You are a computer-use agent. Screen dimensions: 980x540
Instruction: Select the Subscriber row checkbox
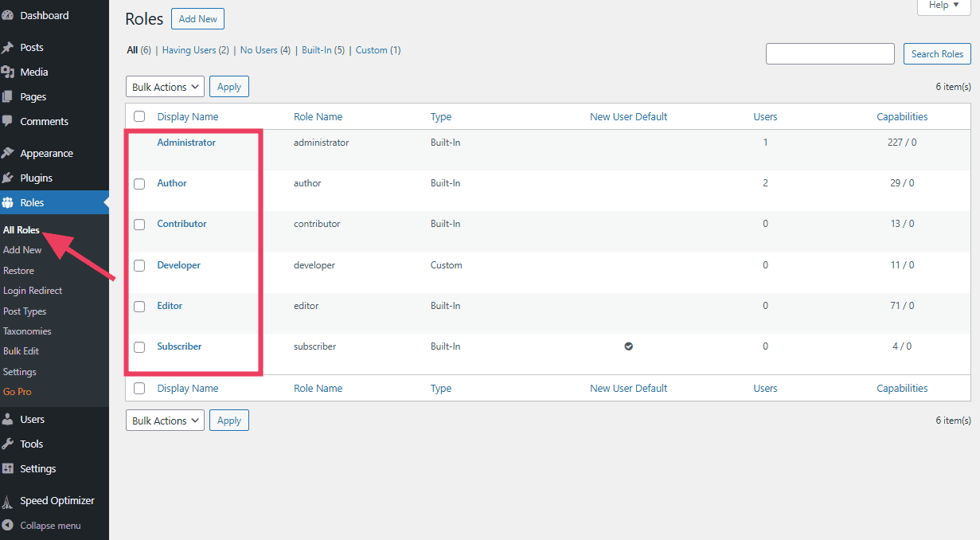point(139,346)
